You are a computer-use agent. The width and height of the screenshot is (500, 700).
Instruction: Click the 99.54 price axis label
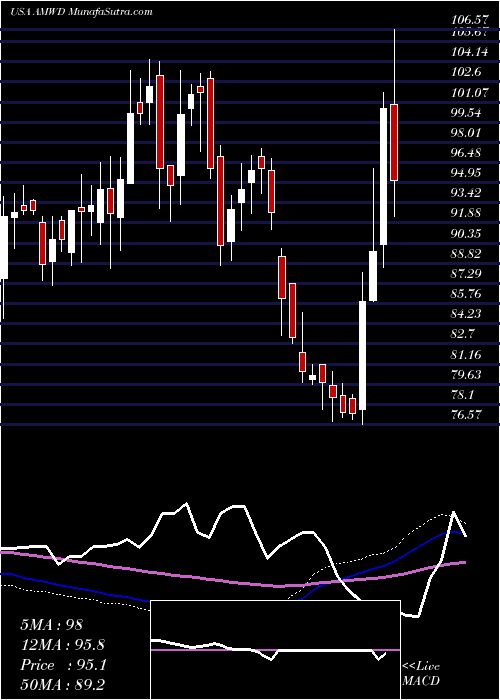(x=466, y=112)
